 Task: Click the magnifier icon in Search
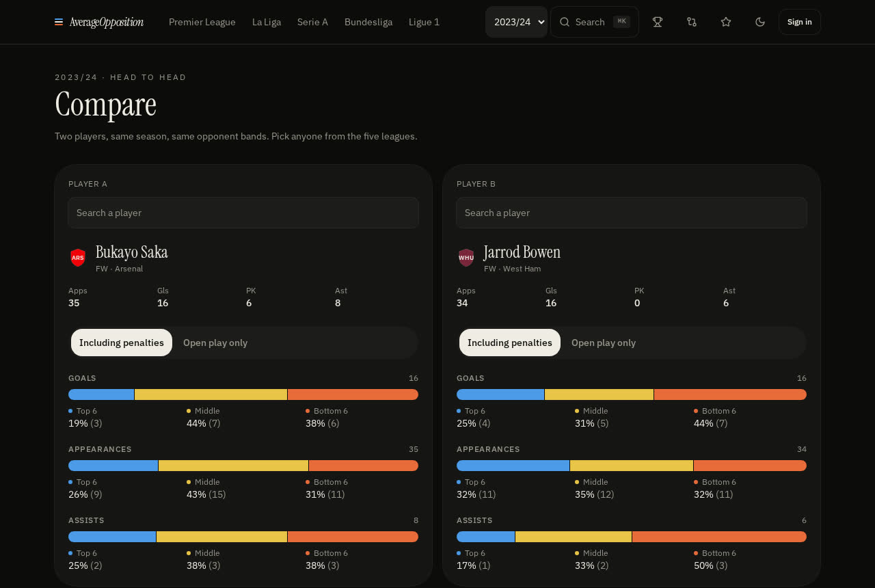tap(565, 22)
